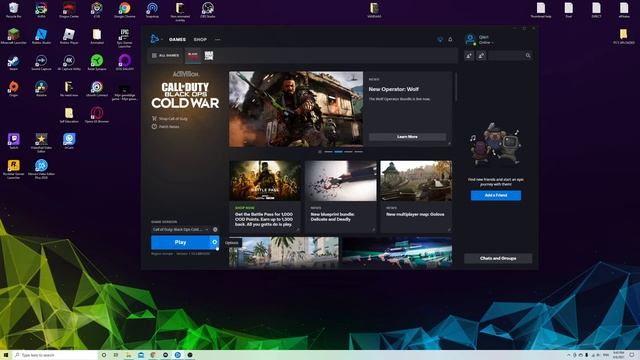640x360 pixels.
Task: Select the Origin desktop icon
Action: pyautogui.click(x=13, y=89)
